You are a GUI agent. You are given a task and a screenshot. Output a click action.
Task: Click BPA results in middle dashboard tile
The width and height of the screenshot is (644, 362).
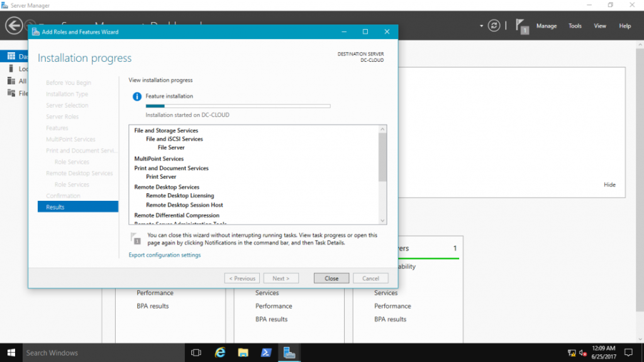[271, 319]
